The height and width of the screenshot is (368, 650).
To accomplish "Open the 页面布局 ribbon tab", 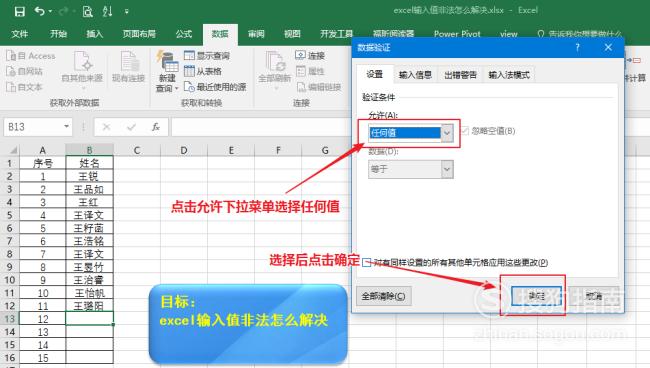I will pos(139,34).
